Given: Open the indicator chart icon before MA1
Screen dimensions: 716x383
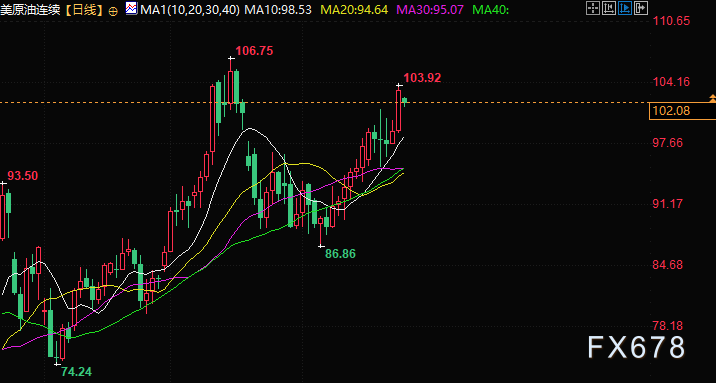Looking at the screenshot, I should 132,8.
